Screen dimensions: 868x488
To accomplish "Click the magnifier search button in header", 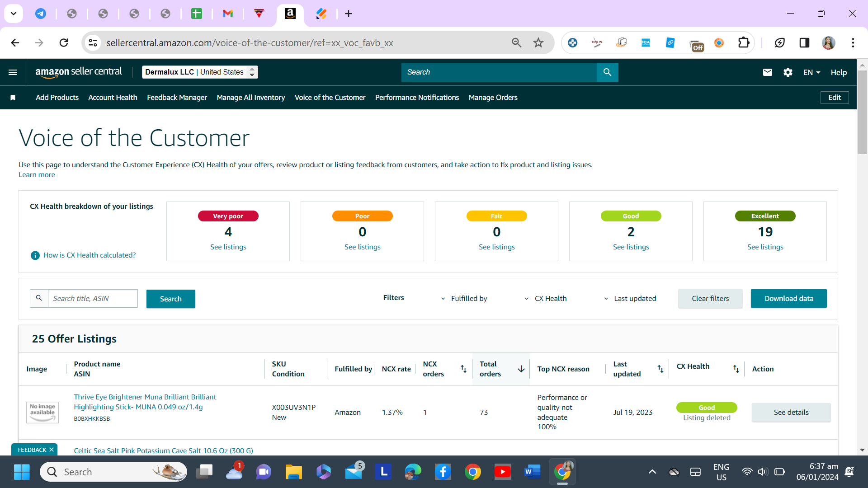I will coord(607,72).
